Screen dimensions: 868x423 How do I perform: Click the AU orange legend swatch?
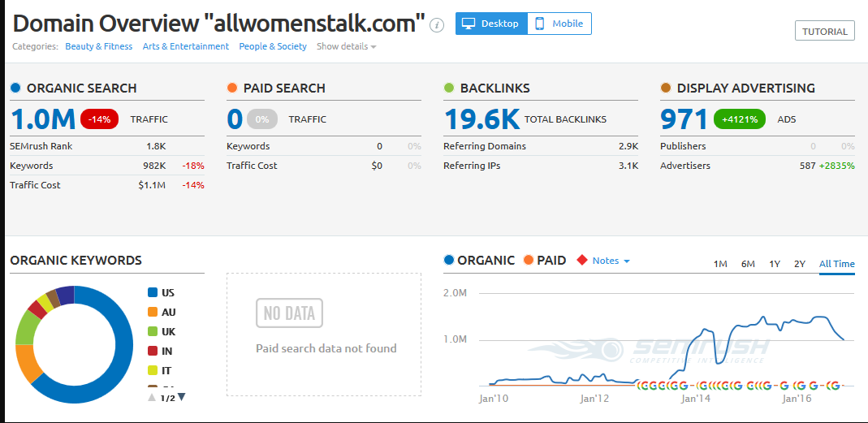click(x=153, y=312)
